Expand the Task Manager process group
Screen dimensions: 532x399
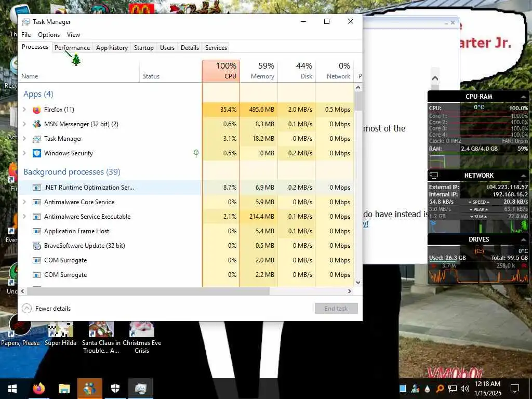[24, 139]
